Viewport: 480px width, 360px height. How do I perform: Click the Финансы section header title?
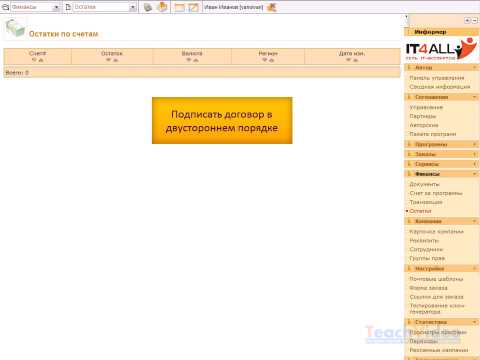[x=427, y=174]
